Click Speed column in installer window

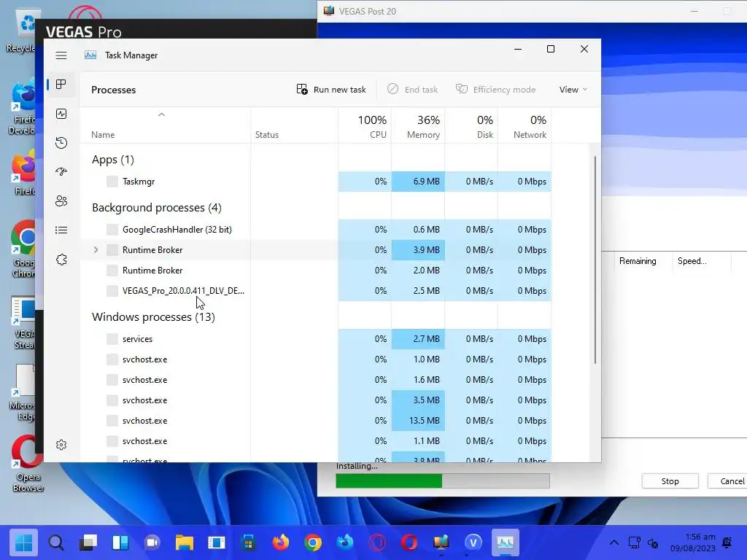pos(692,261)
